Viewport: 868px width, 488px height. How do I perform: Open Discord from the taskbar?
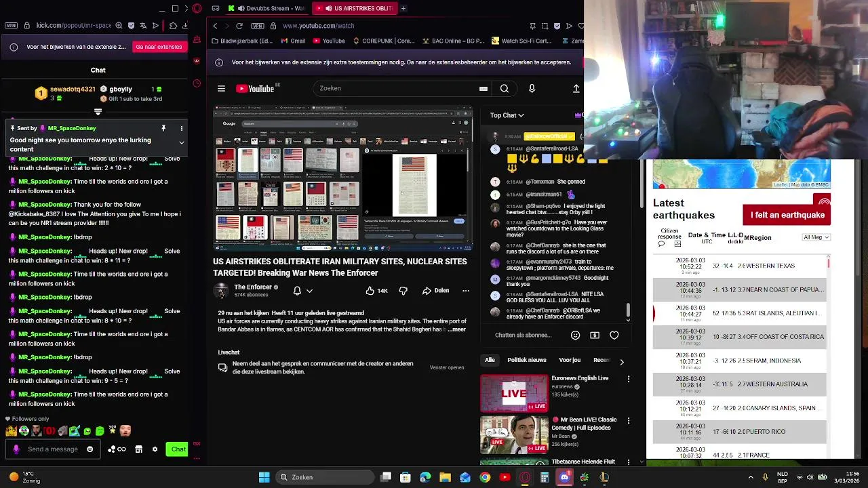[564, 477]
